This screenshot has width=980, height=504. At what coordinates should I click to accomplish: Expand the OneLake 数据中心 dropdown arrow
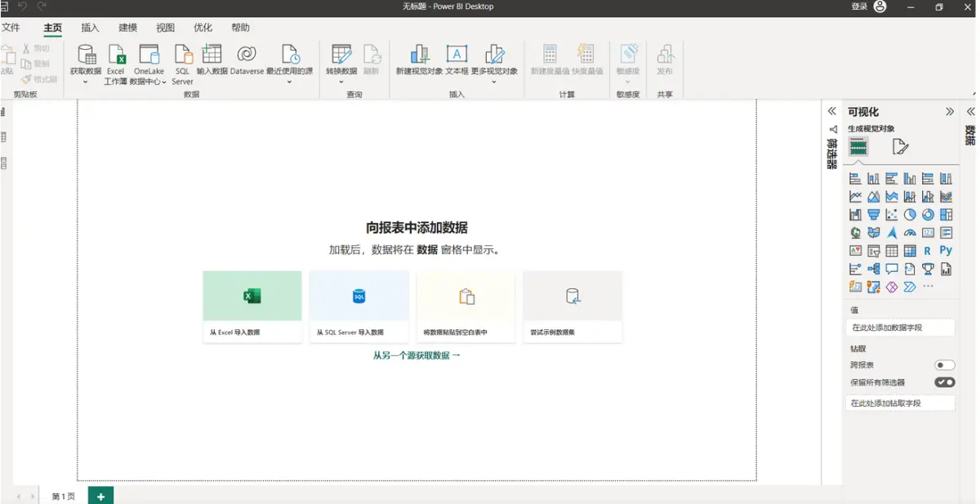tap(163, 82)
